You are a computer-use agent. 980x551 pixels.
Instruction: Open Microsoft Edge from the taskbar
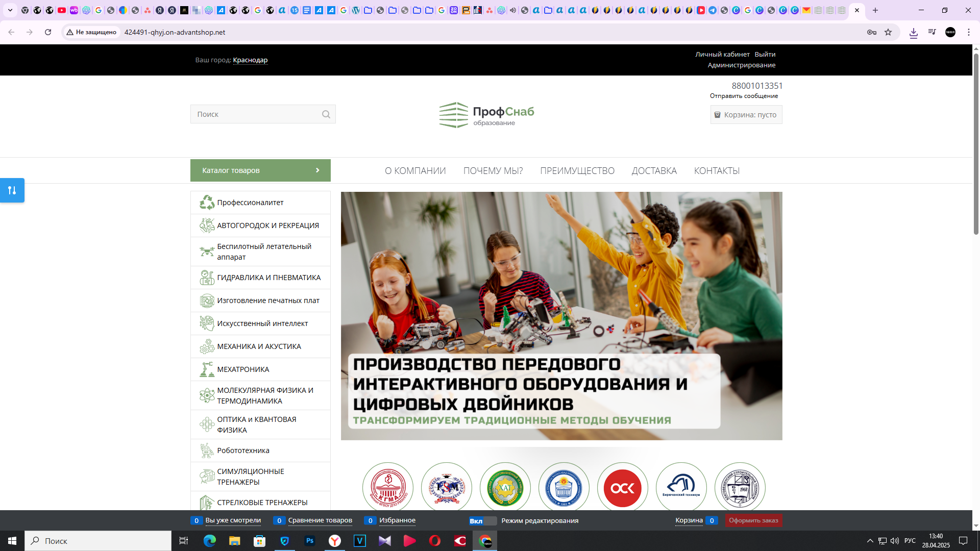click(x=210, y=541)
